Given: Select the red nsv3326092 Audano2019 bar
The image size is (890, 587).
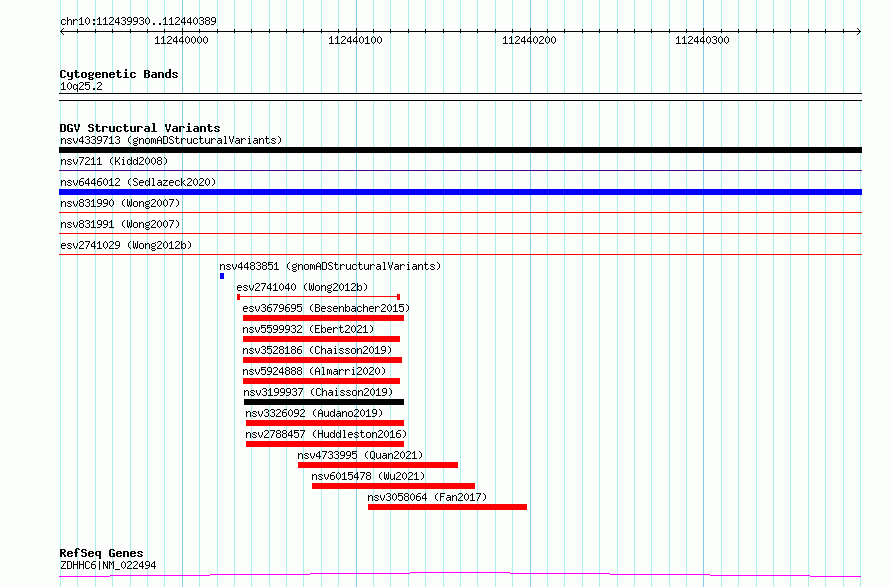Looking at the screenshot, I should (x=324, y=423).
